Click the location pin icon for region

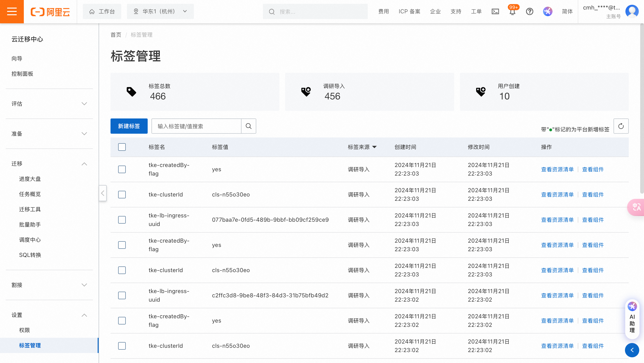point(136,11)
